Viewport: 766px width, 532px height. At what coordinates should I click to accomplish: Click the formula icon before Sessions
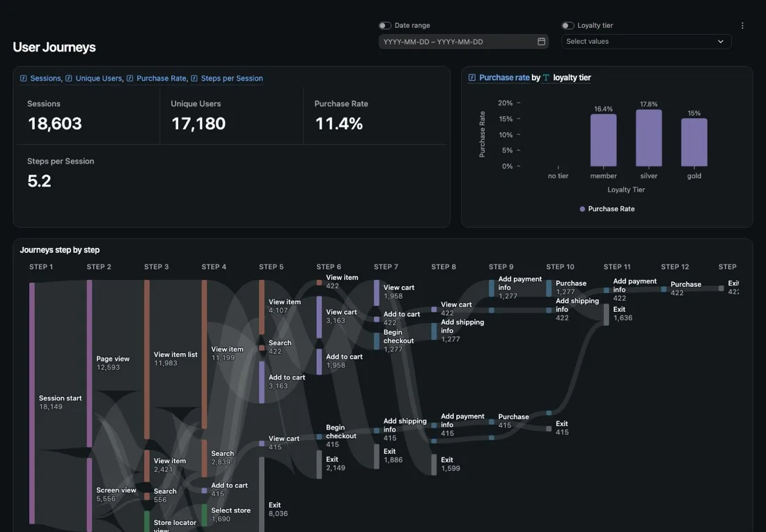point(24,78)
